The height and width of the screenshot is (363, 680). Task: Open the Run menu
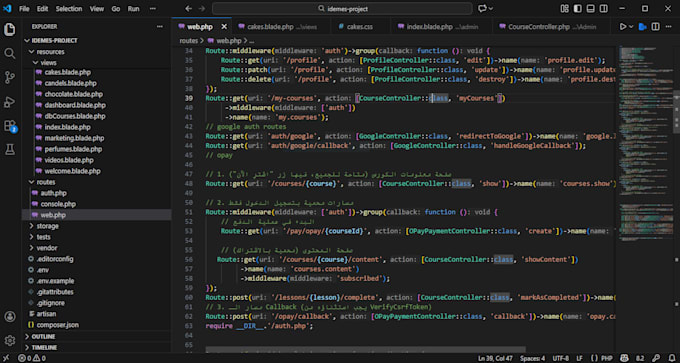(134, 9)
